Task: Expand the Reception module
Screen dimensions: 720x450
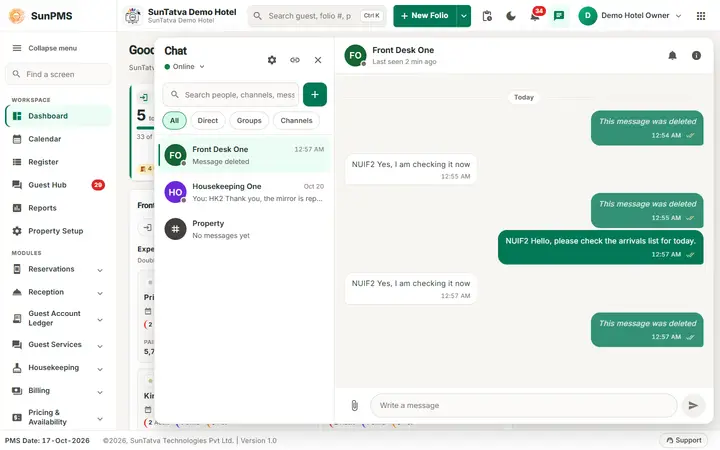Action: tap(58, 292)
